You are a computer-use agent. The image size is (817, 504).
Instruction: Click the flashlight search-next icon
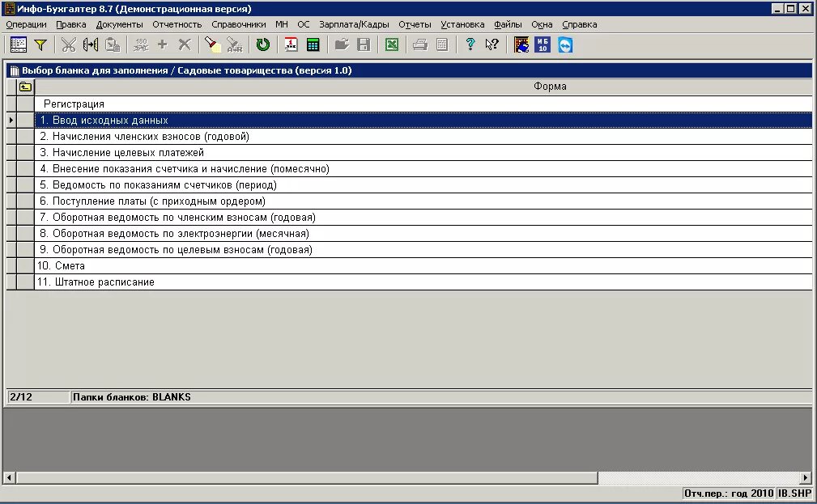[235, 44]
